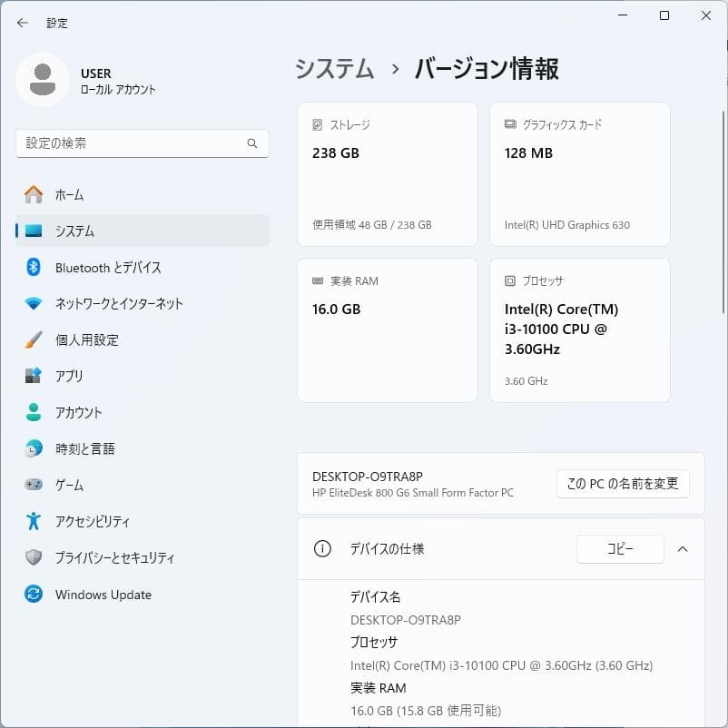This screenshot has height=728, width=728.
Task: Collapse the デバイスの仕様 section
Action: [682, 548]
